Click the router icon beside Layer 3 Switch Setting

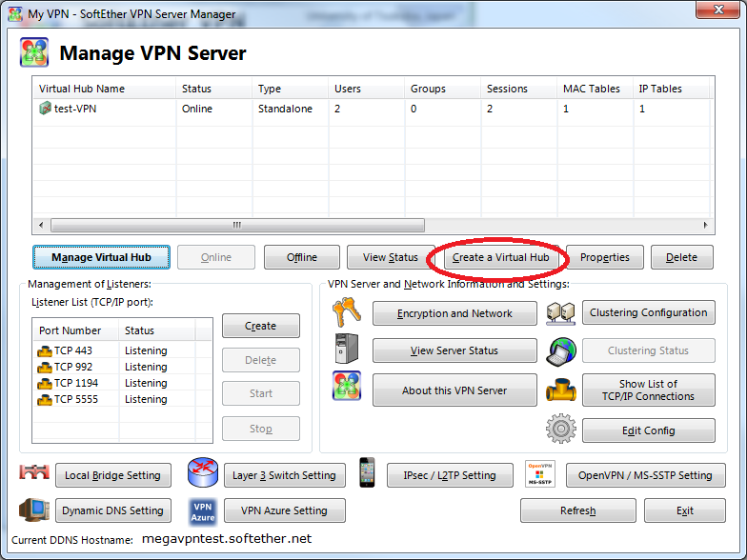203,472
